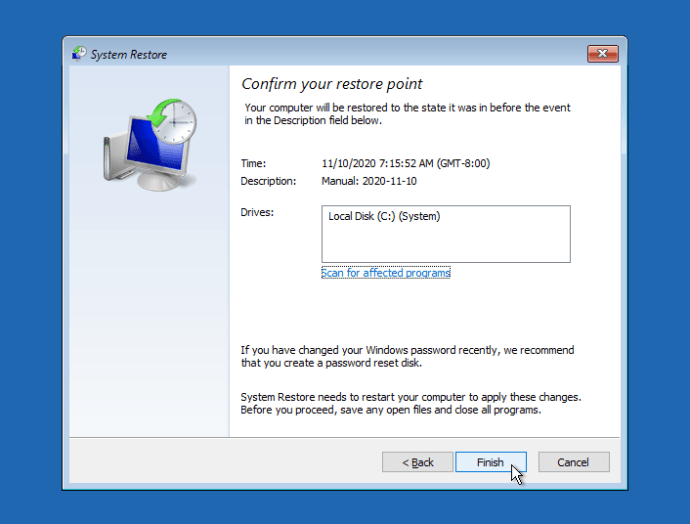Click the Time: label
The image size is (690, 524).
pyautogui.click(x=253, y=163)
